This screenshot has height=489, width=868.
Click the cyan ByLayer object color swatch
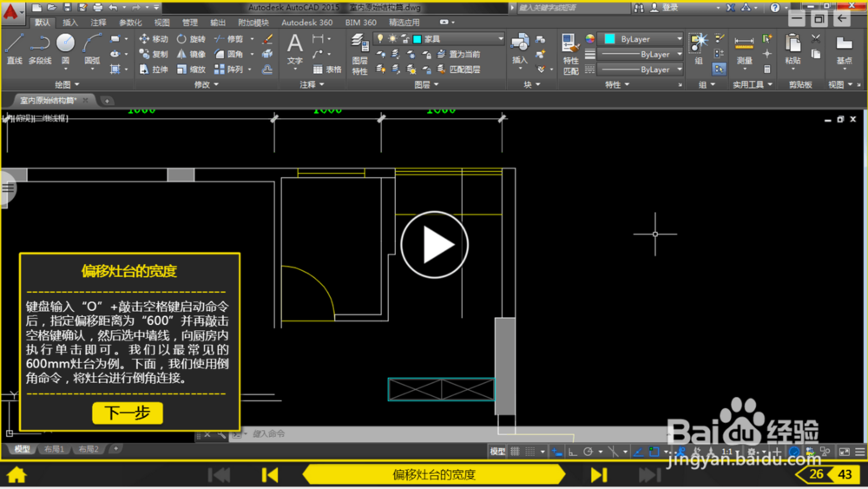pos(609,39)
